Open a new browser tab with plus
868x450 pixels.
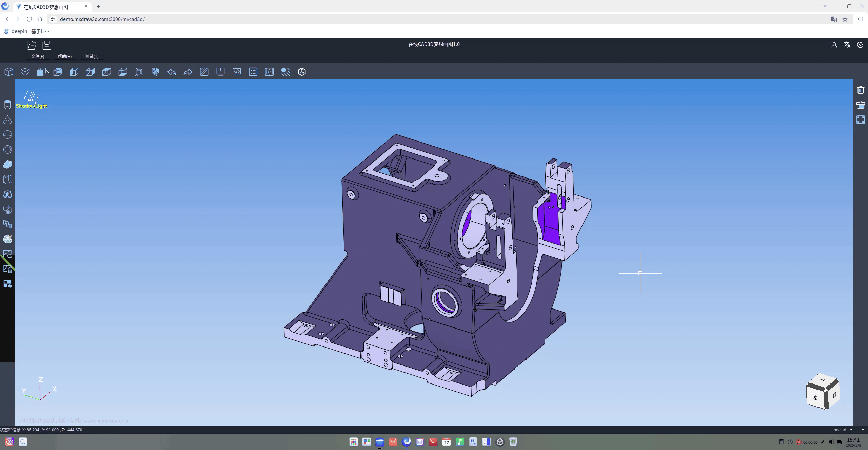(99, 6)
